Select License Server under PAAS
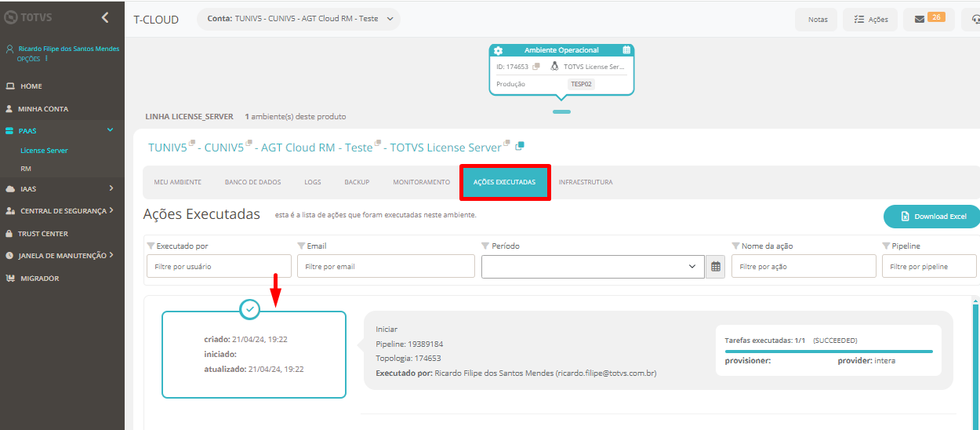Screen dimensions: 980x430 point(44,150)
